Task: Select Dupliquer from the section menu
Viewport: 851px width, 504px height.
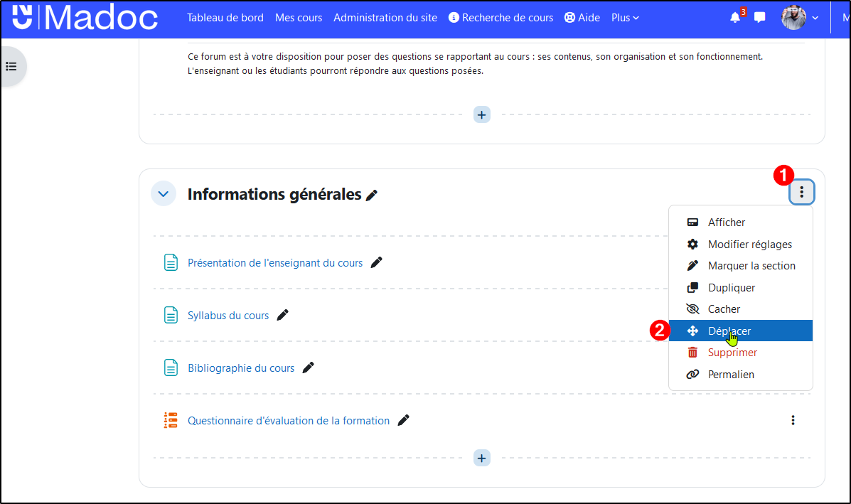Action: [x=731, y=288]
